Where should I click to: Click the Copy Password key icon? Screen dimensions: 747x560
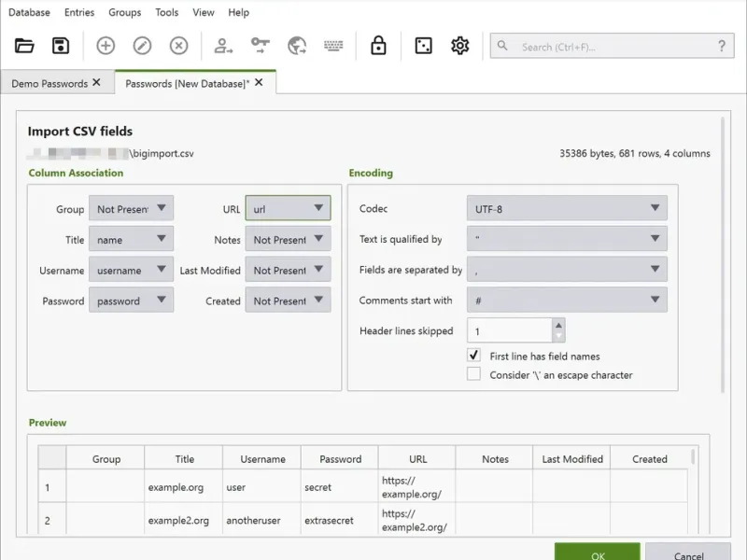point(261,46)
